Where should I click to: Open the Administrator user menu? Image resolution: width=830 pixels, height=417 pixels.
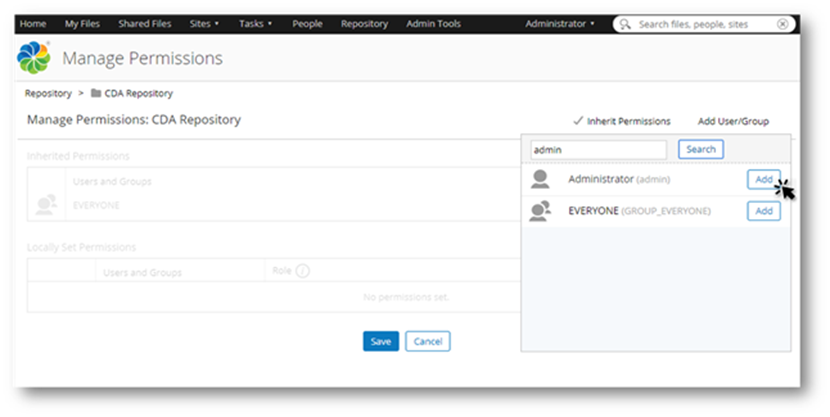560,24
